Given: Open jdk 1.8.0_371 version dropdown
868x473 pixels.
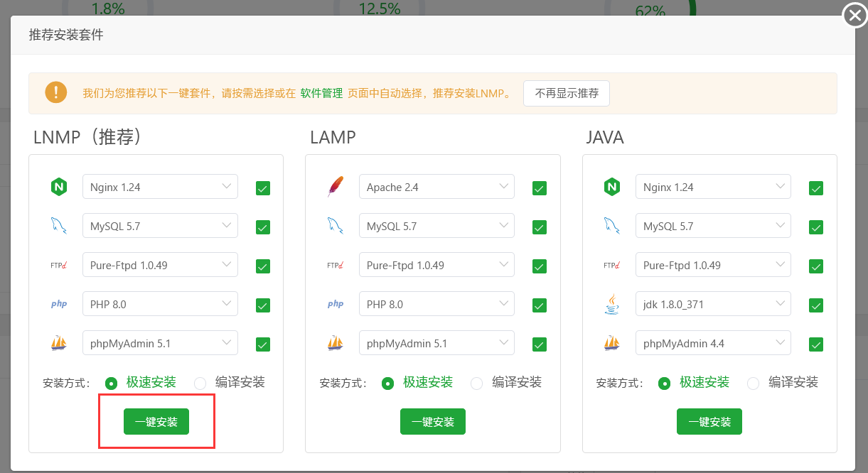Looking at the screenshot, I should [x=713, y=304].
